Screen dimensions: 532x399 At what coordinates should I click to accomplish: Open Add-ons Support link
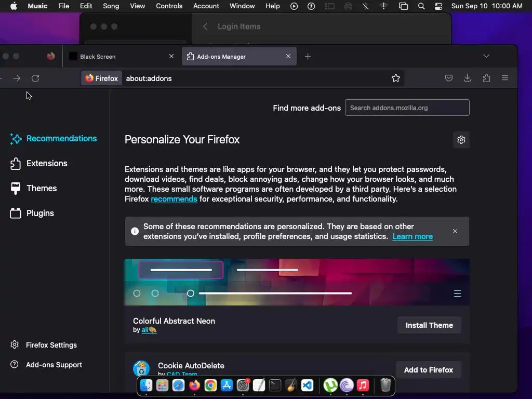click(x=46, y=365)
